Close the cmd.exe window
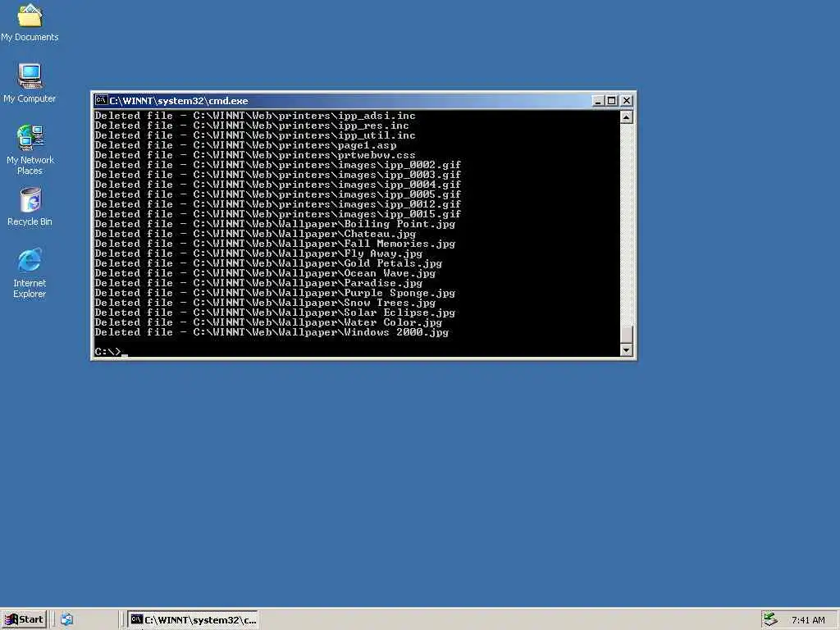The height and width of the screenshot is (630, 840). click(626, 100)
